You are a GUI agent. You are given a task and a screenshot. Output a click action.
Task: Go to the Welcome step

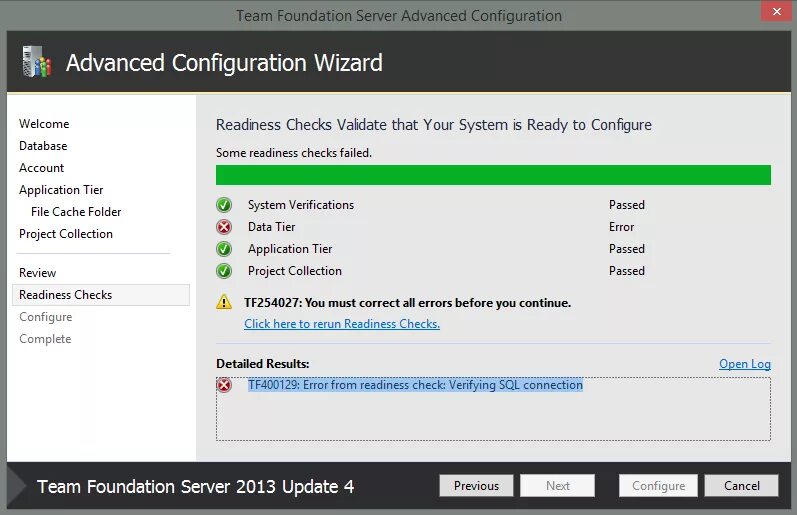44,124
